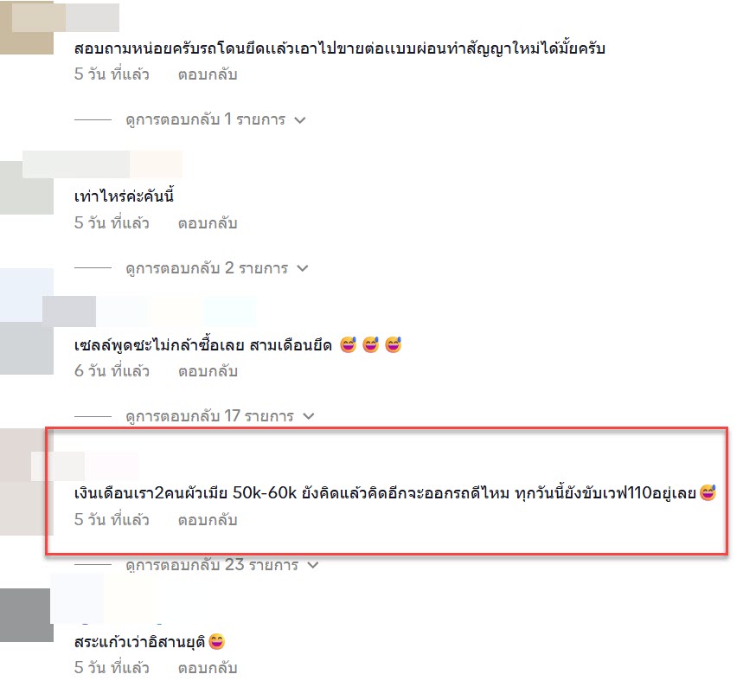Expand the 17 replies thread chevron
743x700 pixels.
click(x=309, y=416)
